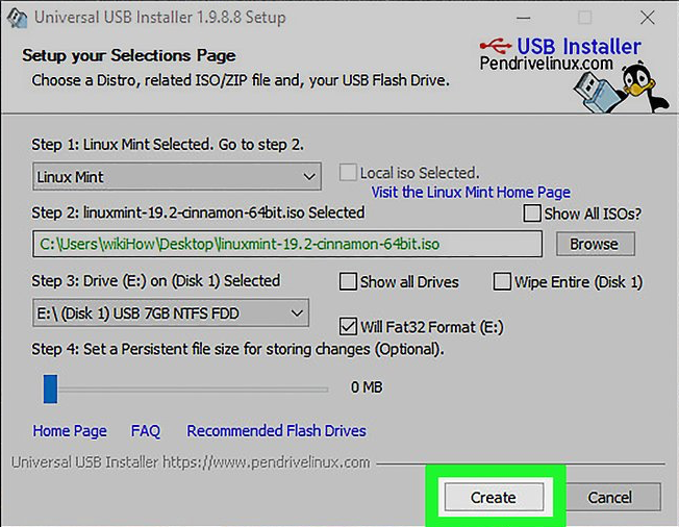Click the ISO file path field
Screen dimensions: 679x527
pyautogui.click(x=286, y=243)
